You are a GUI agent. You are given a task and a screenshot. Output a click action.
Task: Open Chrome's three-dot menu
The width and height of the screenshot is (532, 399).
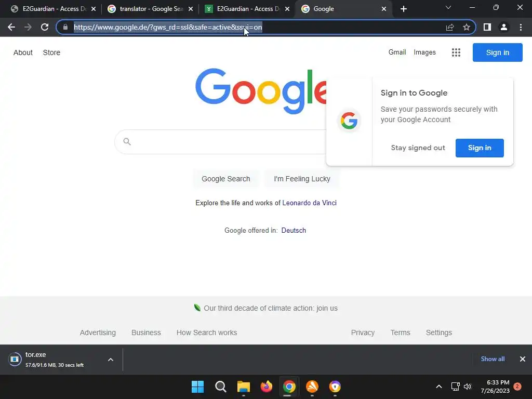click(x=521, y=27)
